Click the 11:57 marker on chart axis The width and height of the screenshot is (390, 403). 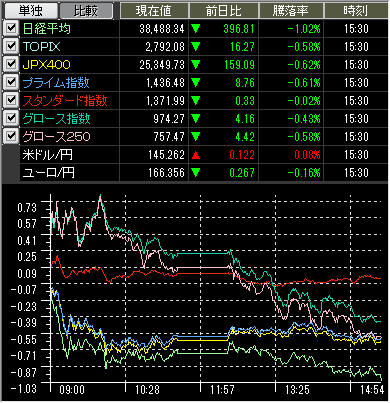(x=222, y=390)
